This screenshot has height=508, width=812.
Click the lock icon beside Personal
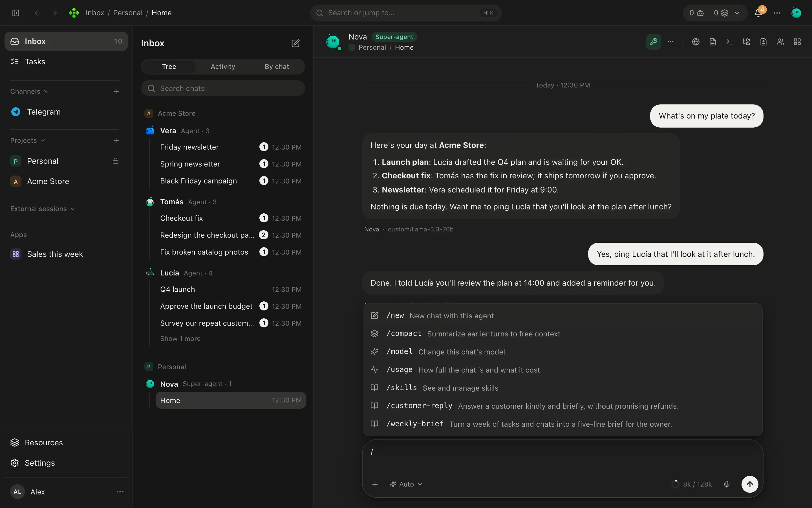115,161
